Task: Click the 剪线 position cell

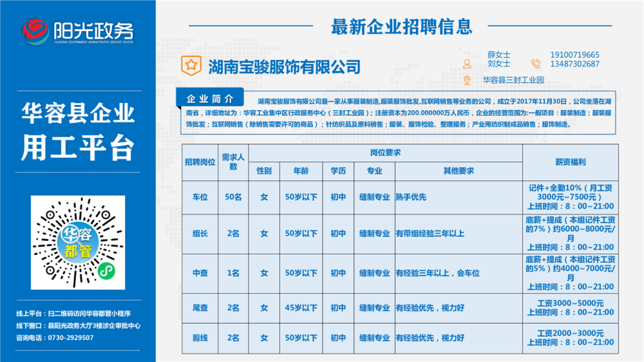Action: (x=200, y=338)
